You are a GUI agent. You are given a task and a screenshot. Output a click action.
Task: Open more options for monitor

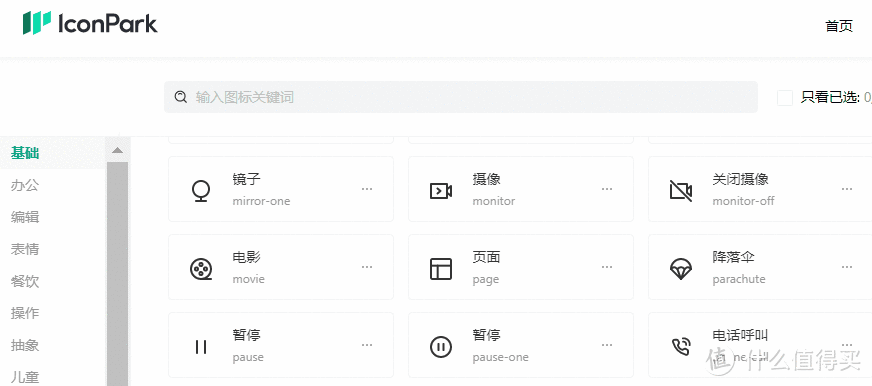point(607,189)
